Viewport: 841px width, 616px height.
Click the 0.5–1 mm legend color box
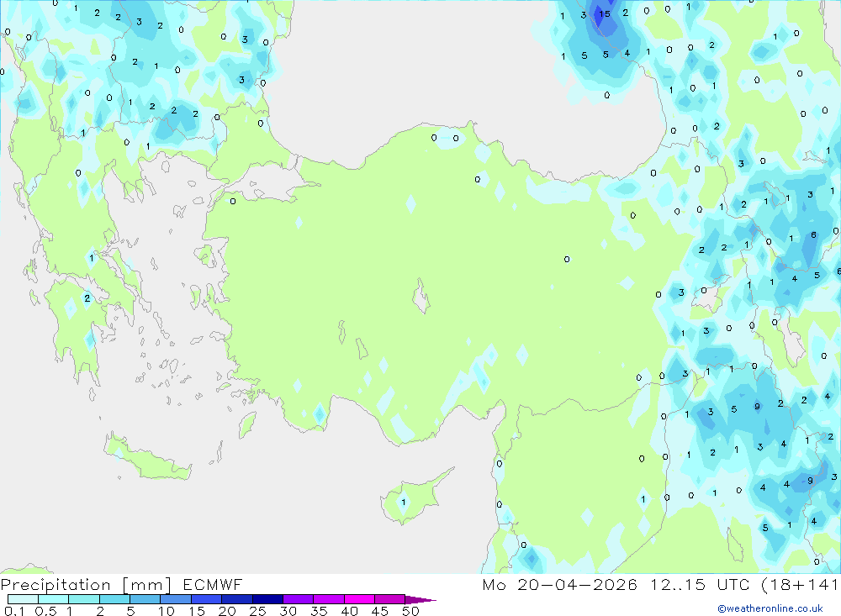click(54, 599)
